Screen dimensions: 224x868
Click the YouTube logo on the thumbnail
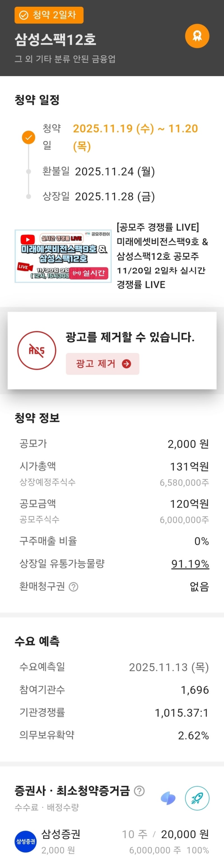click(28, 239)
